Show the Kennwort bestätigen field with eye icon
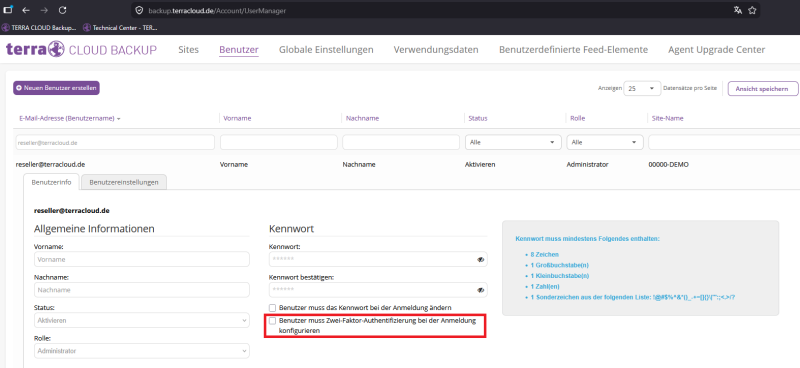The width and height of the screenshot is (800, 368). pyautogui.click(x=480, y=290)
